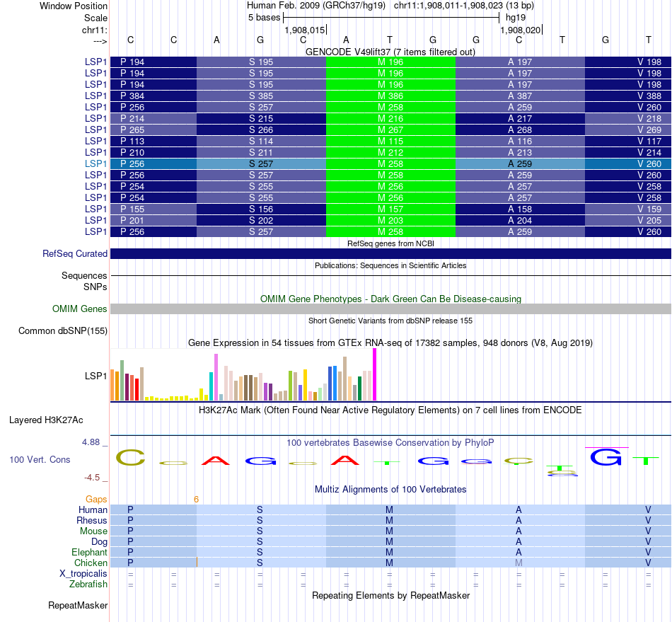Click the OMIM Gene Phenotypes track title
The width and height of the screenshot is (672, 622).
(x=390, y=299)
